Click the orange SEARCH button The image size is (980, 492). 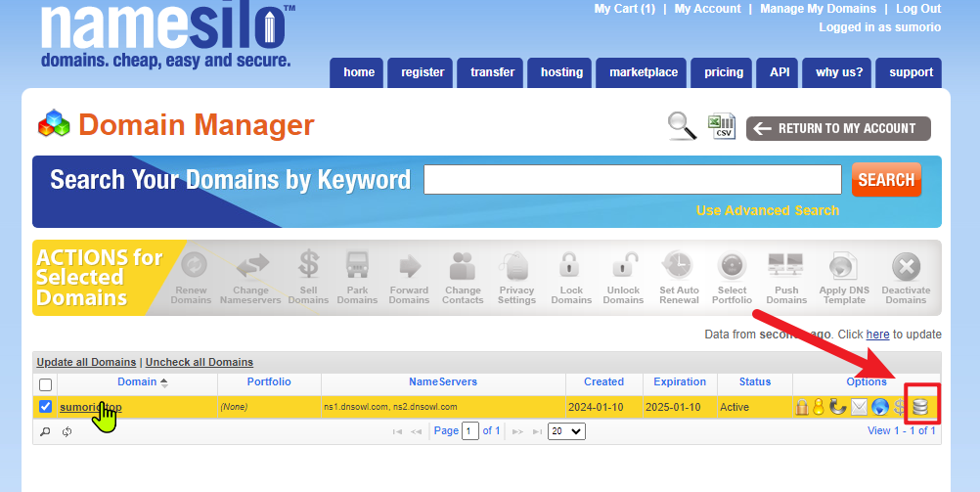[886, 180]
